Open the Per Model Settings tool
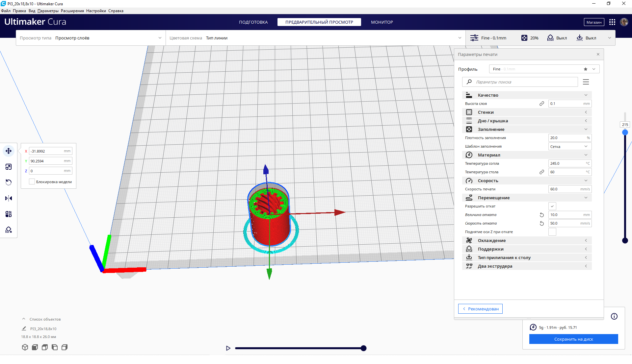Image resolution: width=632 pixels, height=364 pixels. click(9, 214)
